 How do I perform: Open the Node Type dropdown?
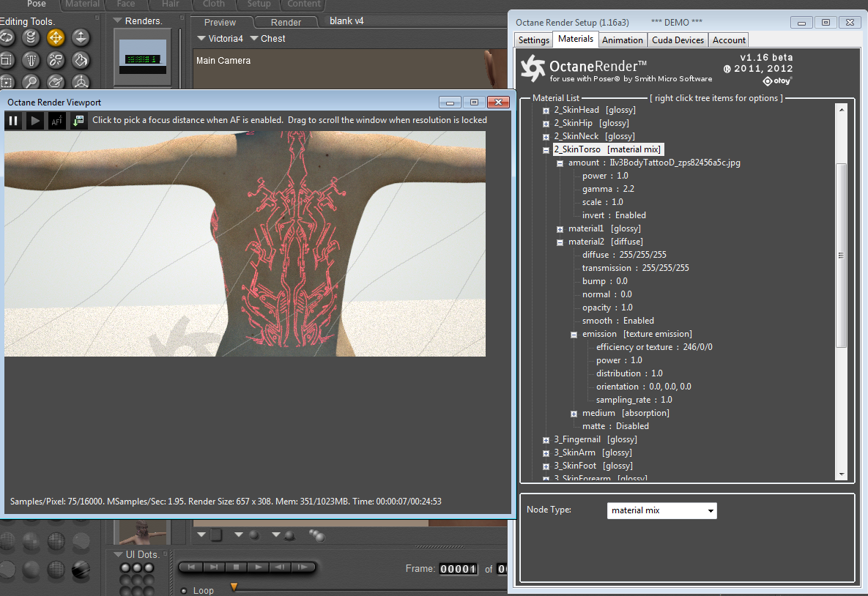(661, 510)
